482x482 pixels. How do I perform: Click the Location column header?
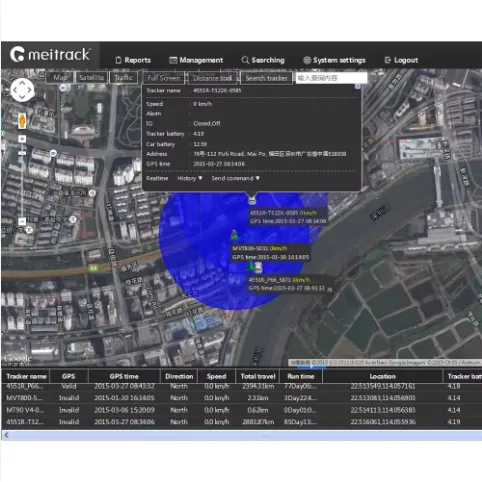coord(383,376)
